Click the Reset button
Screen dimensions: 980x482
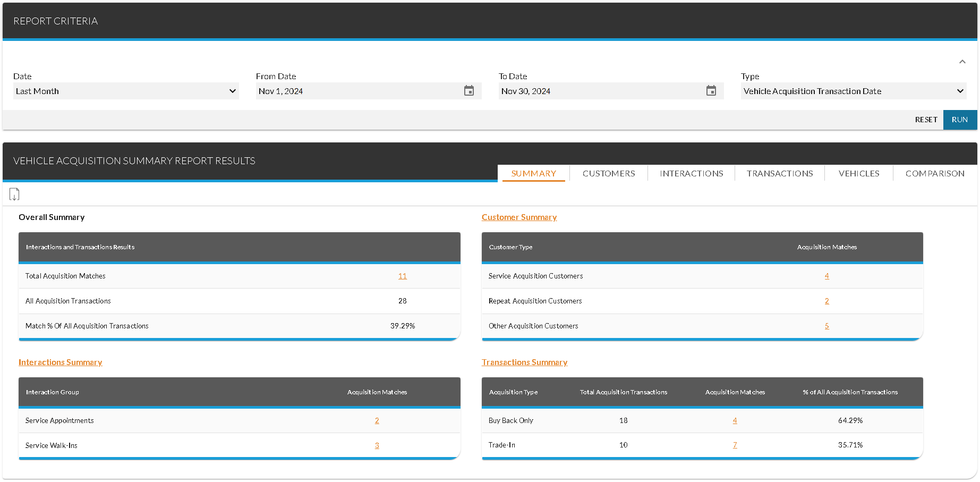tap(926, 120)
